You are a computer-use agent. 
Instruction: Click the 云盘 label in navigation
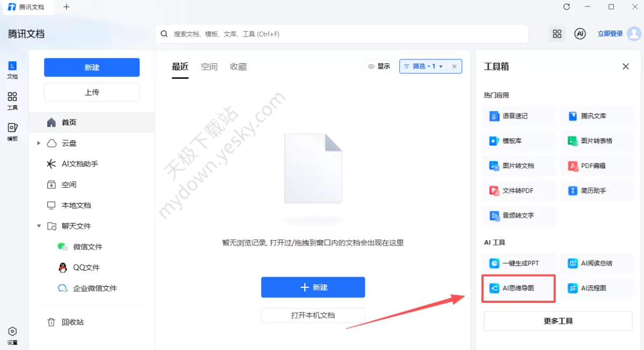tap(69, 143)
